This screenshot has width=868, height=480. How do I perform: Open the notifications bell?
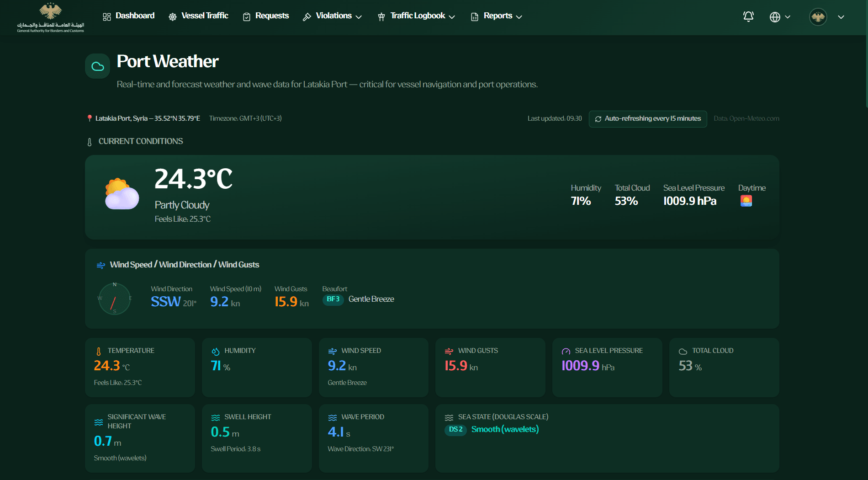(748, 17)
